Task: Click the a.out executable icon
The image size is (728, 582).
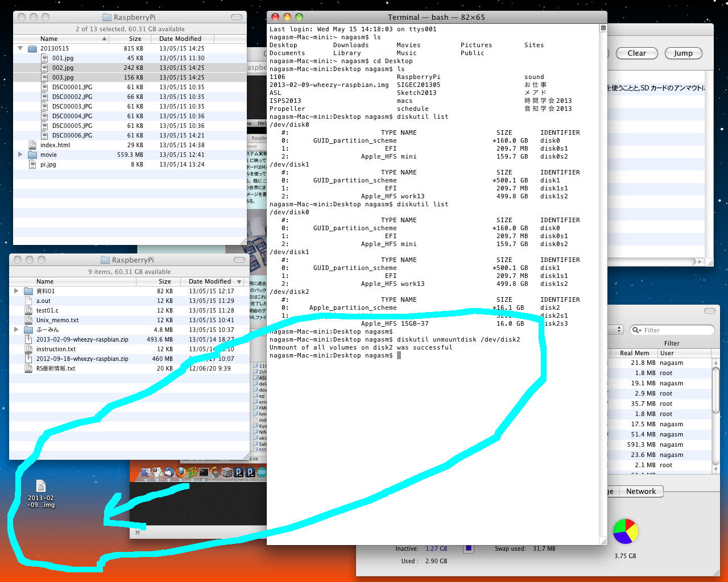Action: click(28, 301)
